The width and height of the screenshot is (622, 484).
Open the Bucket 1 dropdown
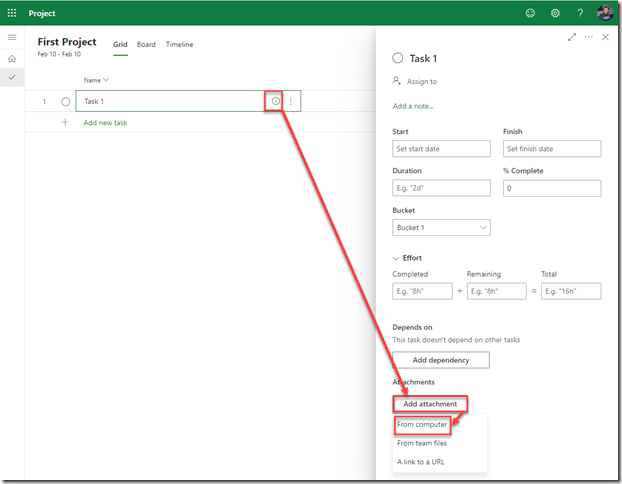[441, 228]
